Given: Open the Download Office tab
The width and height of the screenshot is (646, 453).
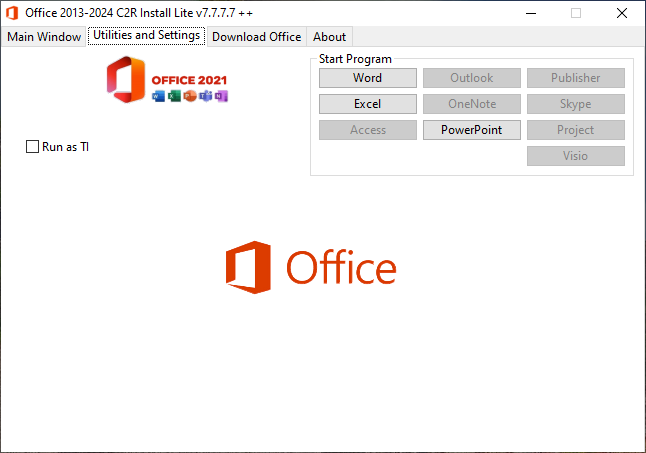Looking at the screenshot, I should [x=256, y=37].
